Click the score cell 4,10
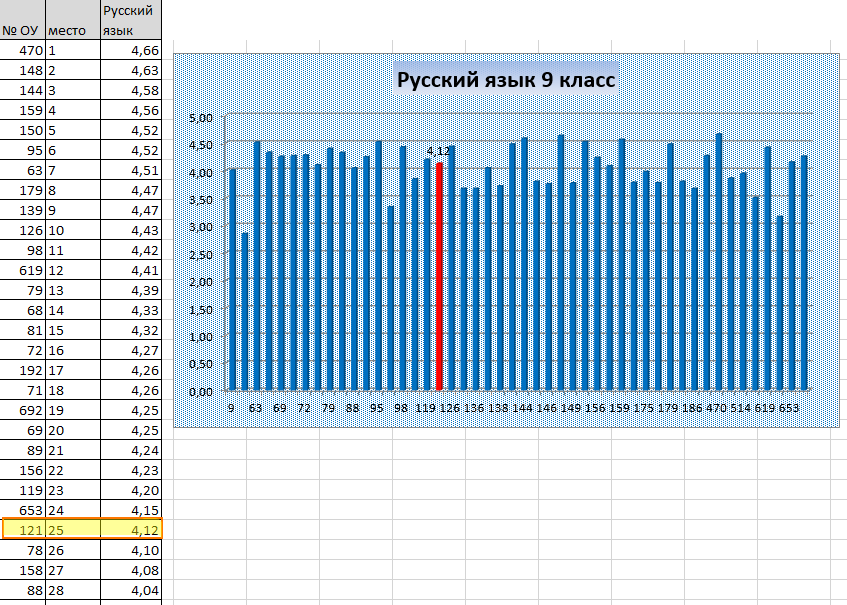This screenshot has height=605, width=847. point(131,550)
